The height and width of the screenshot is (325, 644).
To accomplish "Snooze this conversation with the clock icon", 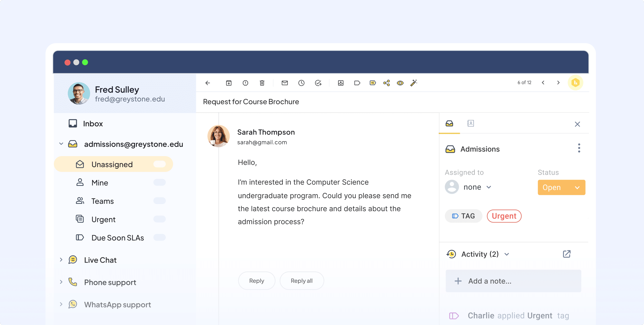I will coord(301,83).
